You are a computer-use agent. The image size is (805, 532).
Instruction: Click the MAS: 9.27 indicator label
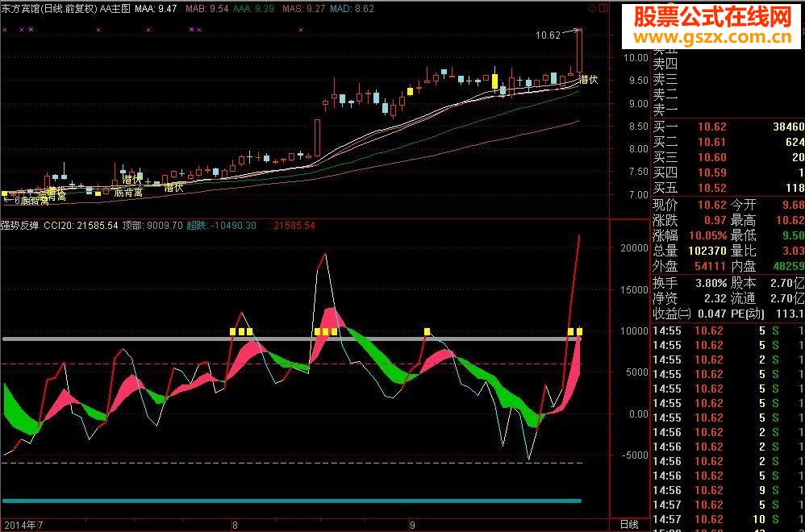(x=303, y=9)
